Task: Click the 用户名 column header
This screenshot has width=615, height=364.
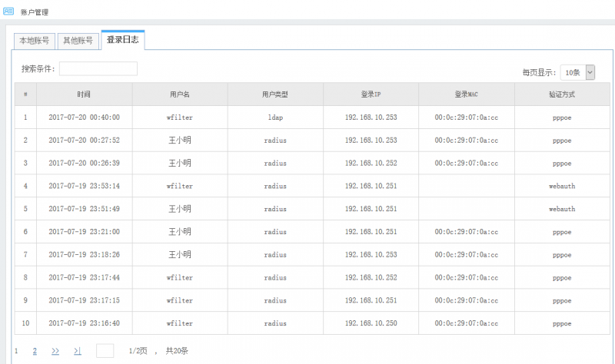Action: pos(179,94)
